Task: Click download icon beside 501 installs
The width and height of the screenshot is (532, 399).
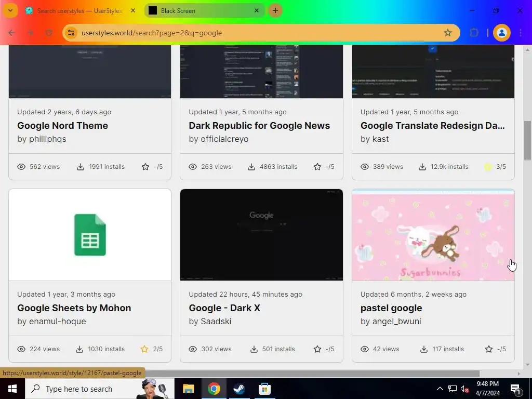Action: pos(254,349)
